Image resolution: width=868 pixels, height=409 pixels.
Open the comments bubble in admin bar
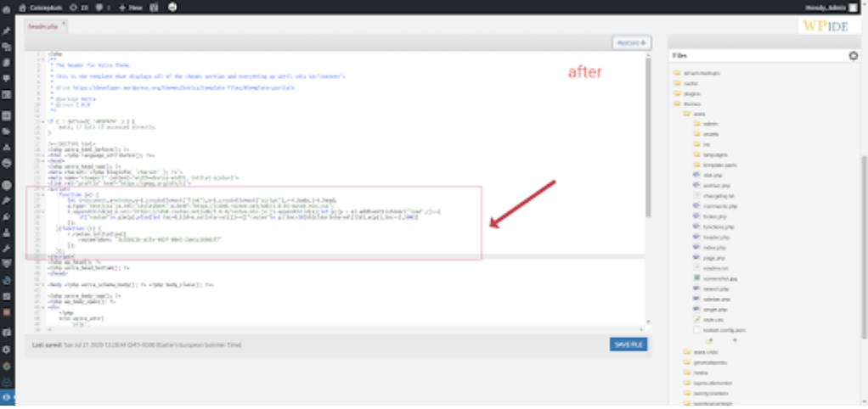[x=103, y=8]
